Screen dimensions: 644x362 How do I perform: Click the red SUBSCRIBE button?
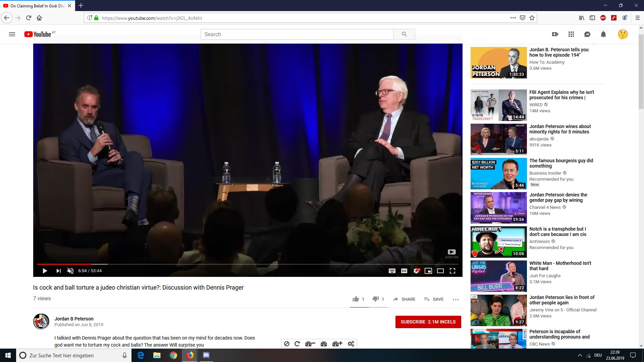click(x=428, y=322)
